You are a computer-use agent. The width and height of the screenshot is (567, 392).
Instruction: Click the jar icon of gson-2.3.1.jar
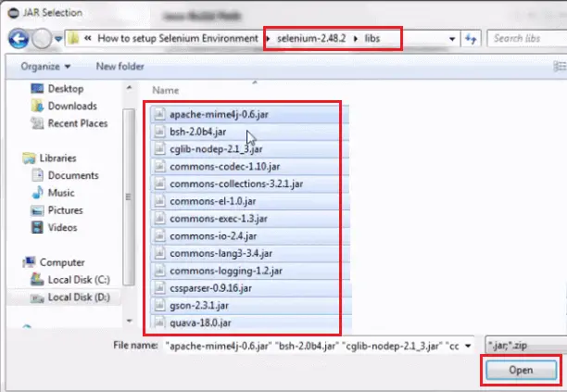click(159, 306)
